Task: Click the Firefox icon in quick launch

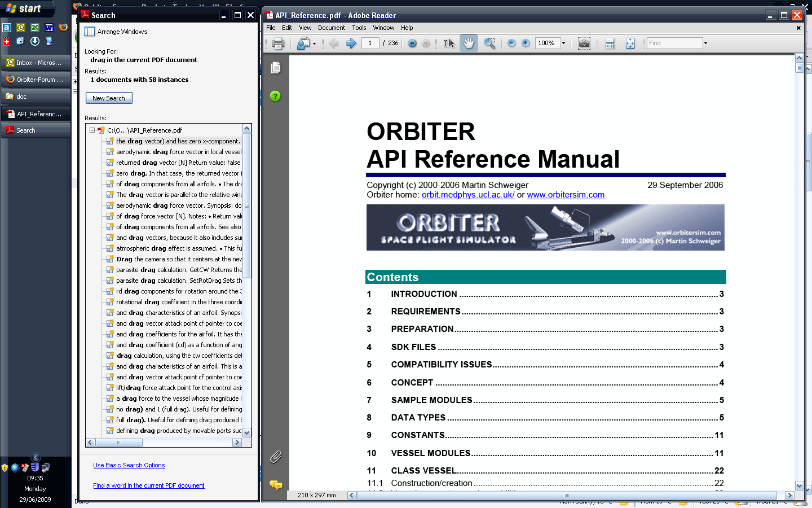Action: pyautogui.click(x=63, y=27)
